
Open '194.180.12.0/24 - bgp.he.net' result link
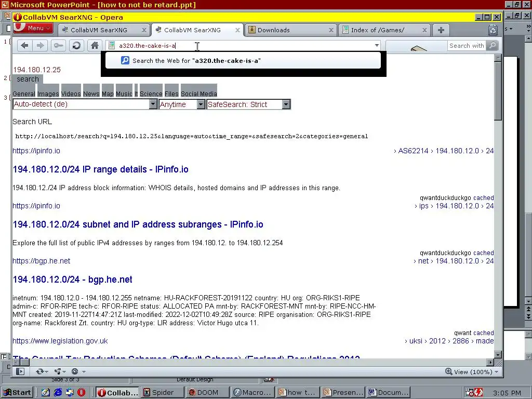tap(72, 279)
